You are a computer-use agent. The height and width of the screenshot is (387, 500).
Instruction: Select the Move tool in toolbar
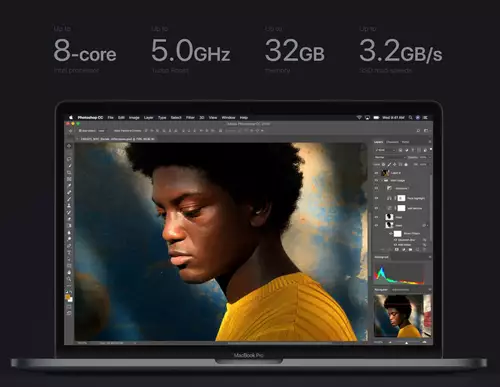tap(69, 146)
